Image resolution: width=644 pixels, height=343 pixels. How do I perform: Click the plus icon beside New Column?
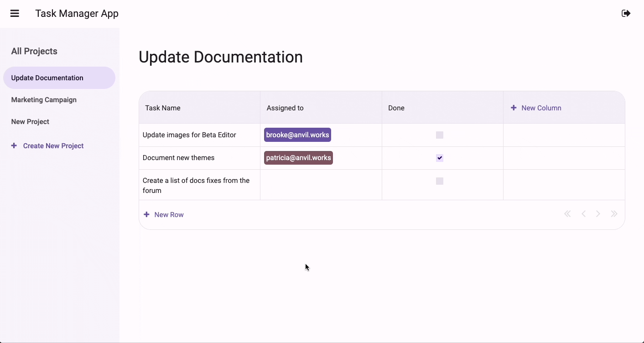(x=513, y=108)
